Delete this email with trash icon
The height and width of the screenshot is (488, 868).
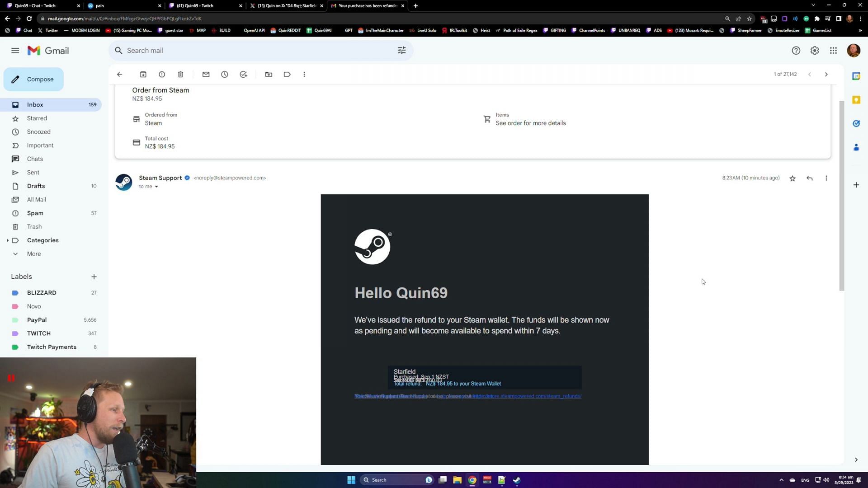180,75
